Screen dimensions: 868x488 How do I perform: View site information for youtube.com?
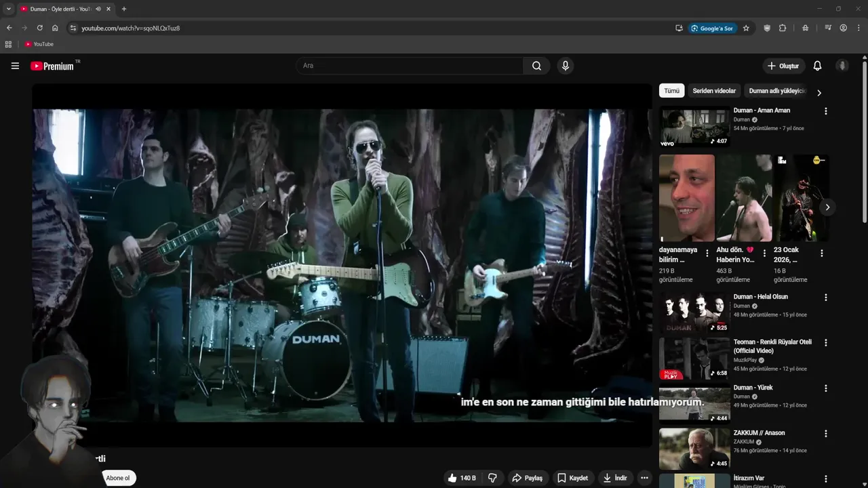point(73,28)
